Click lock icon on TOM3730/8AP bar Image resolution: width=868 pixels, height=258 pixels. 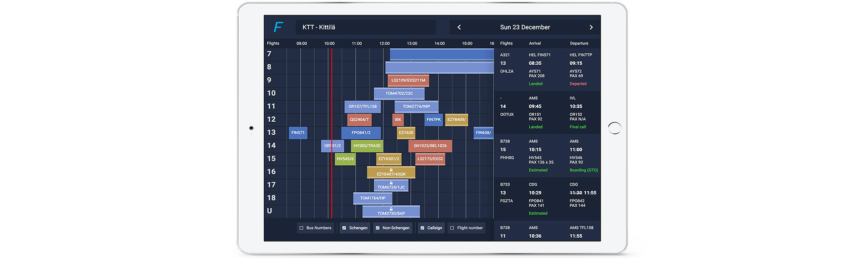point(391,209)
